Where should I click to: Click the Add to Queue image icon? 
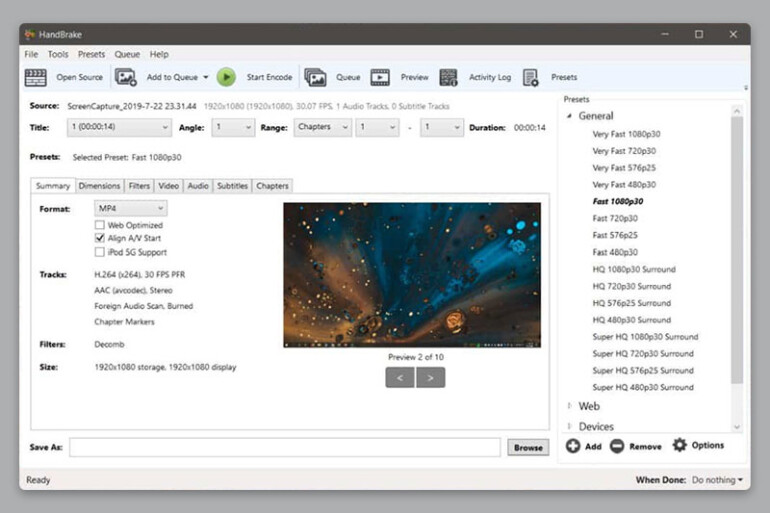tap(126, 77)
